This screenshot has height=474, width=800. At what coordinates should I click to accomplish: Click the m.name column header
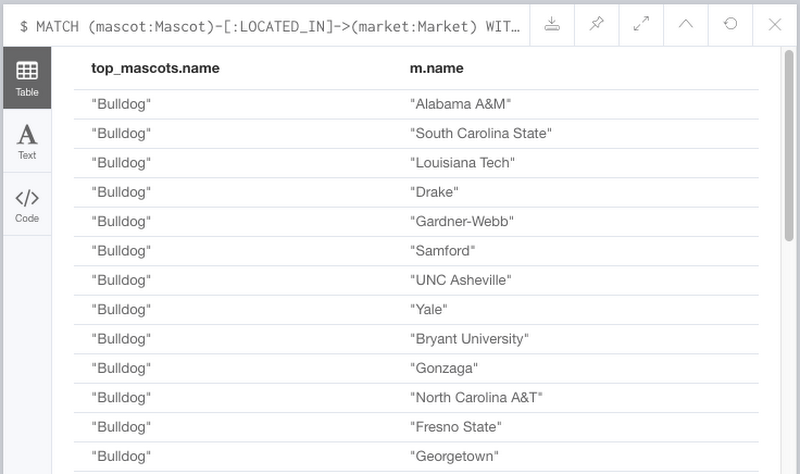coord(437,68)
